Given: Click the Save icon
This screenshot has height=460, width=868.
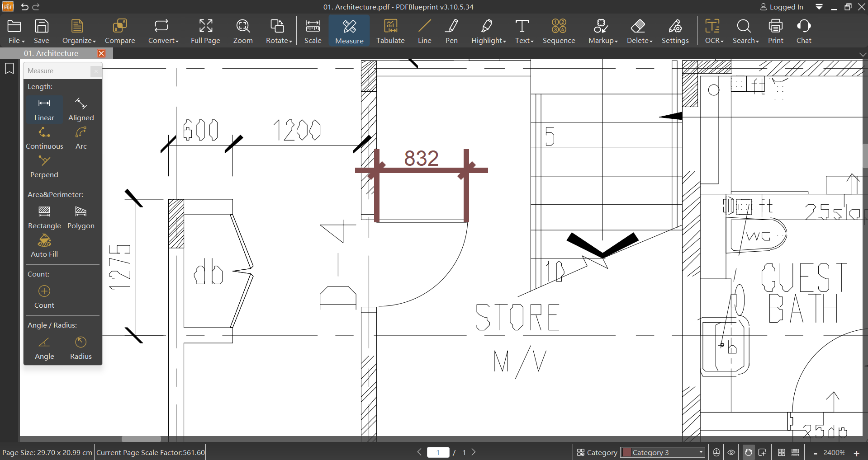Looking at the screenshot, I should point(42,31).
